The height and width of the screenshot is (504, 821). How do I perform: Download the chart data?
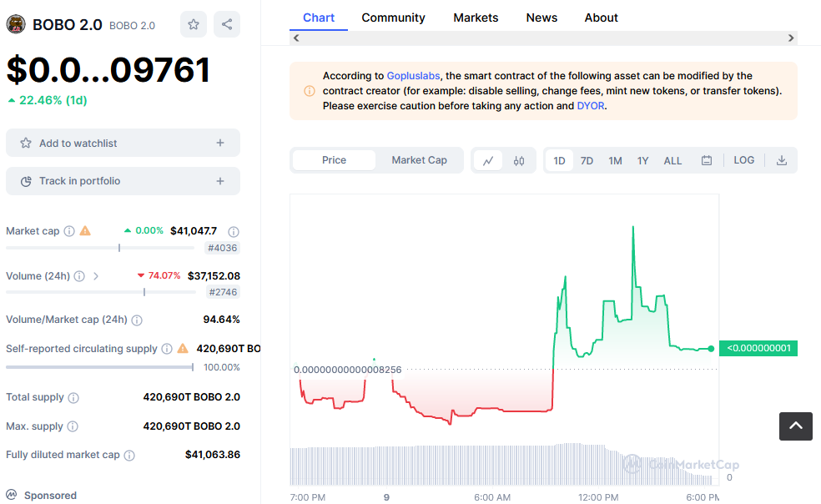[781, 160]
